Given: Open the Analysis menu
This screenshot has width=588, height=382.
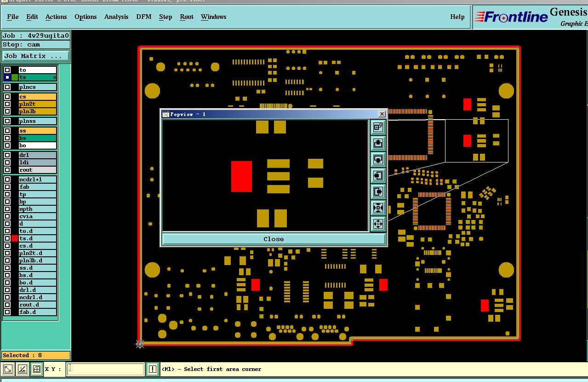Looking at the screenshot, I should pyautogui.click(x=116, y=17).
